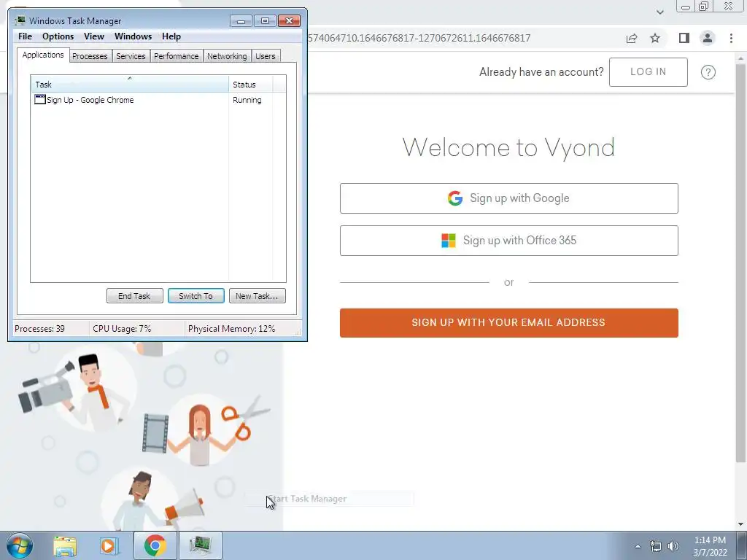
Task: Open the Help menu in Task Manager
Action: coord(171,36)
